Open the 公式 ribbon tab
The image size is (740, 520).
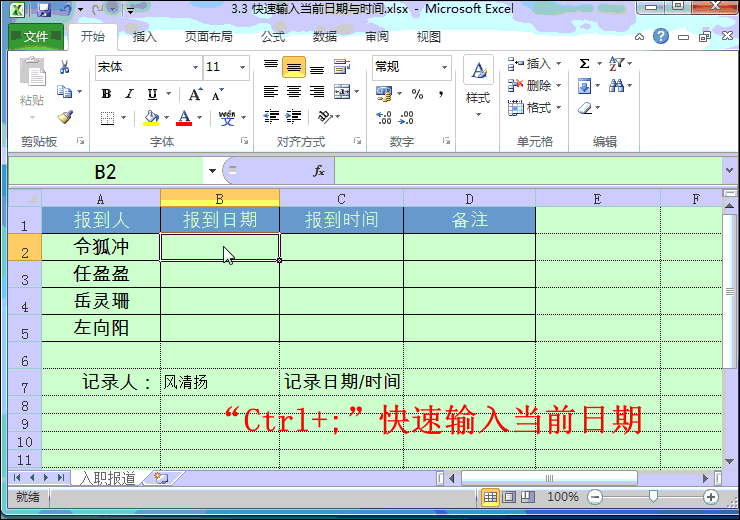(273, 37)
